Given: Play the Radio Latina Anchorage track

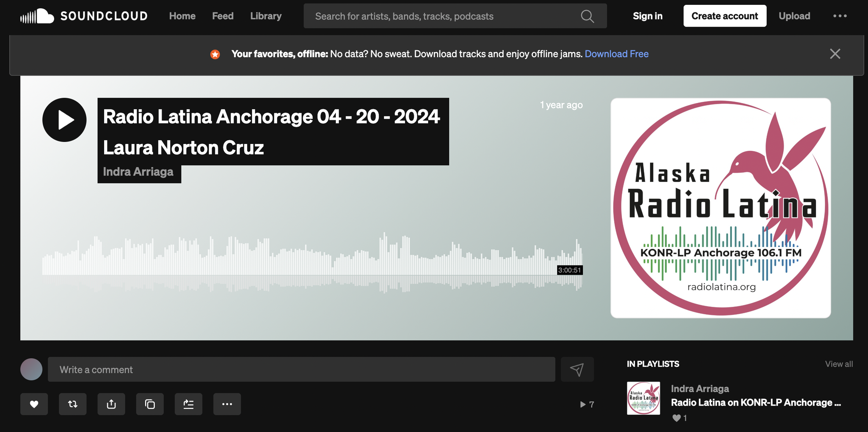Looking at the screenshot, I should click(x=64, y=120).
